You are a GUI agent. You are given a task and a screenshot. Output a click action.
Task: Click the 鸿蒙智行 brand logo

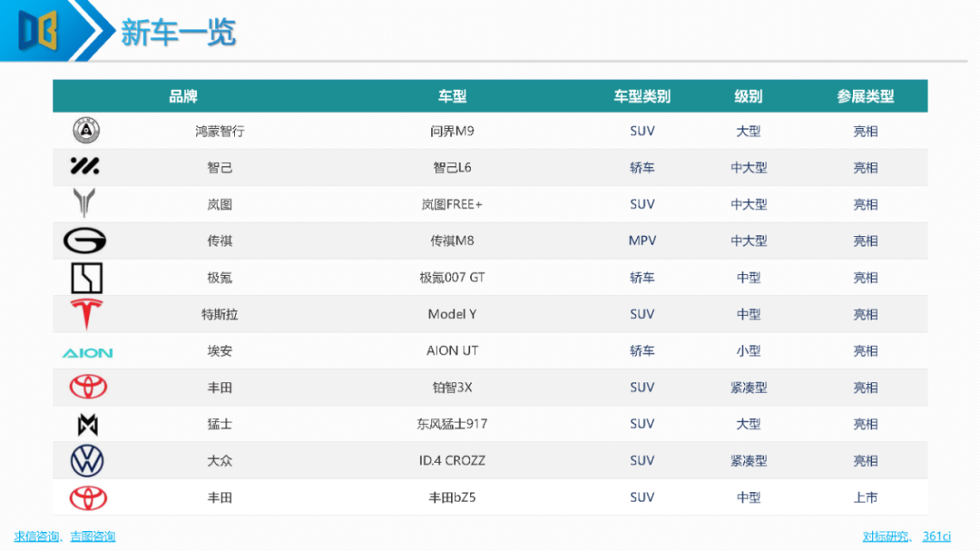click(86, 130)
